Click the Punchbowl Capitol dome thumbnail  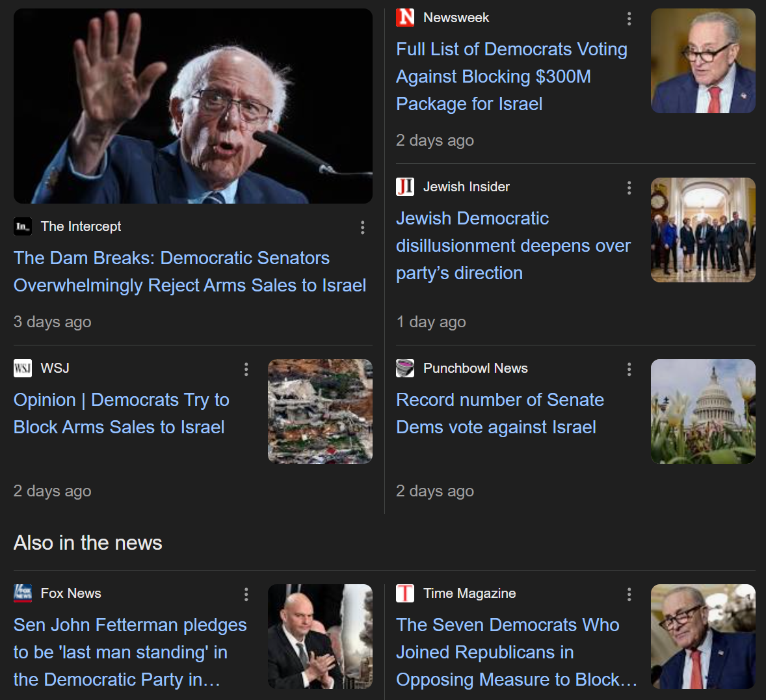[x=703, y=412]
